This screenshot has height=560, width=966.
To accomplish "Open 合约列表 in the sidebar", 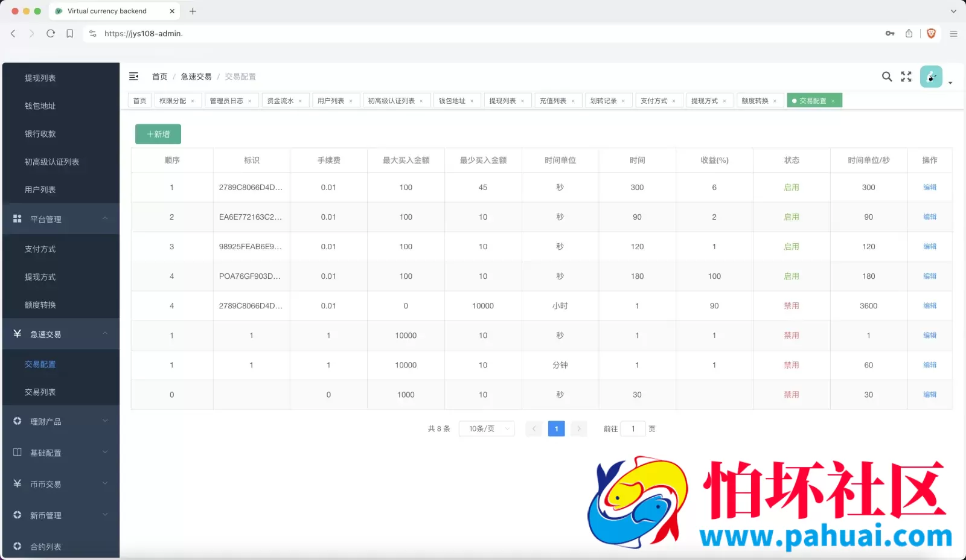I will [46, 547].
